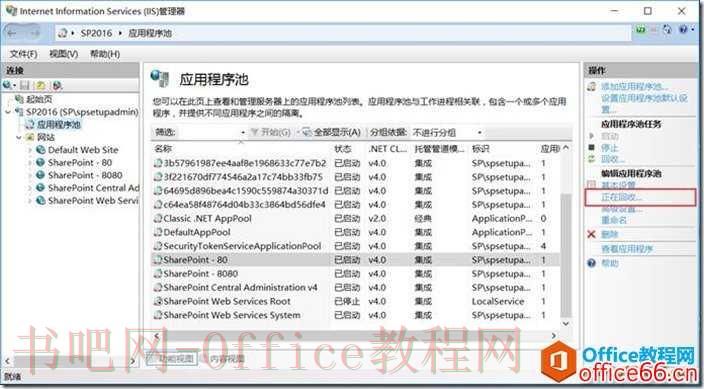Viewport: 704px width, 389px height.
Task: Collapse the 网站 sites tree node
Action: 19,137
